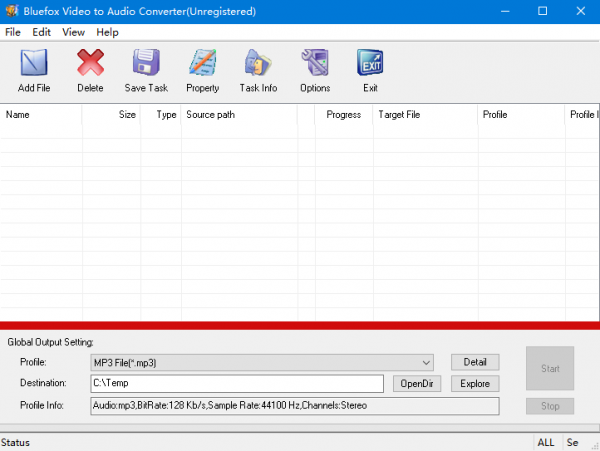Click the Add File toolbar icon
This screenshot has width=600, height=451.
click(34, 62)
